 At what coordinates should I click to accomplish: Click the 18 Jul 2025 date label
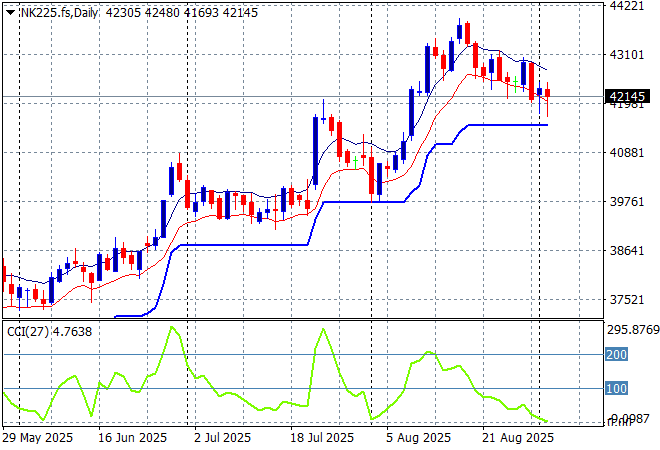pos(322,437)
